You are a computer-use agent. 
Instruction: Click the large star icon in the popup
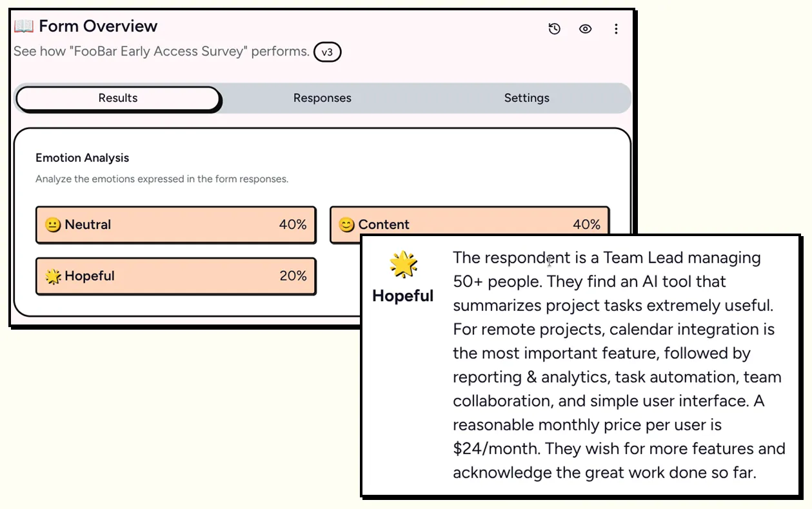[403, 264]
